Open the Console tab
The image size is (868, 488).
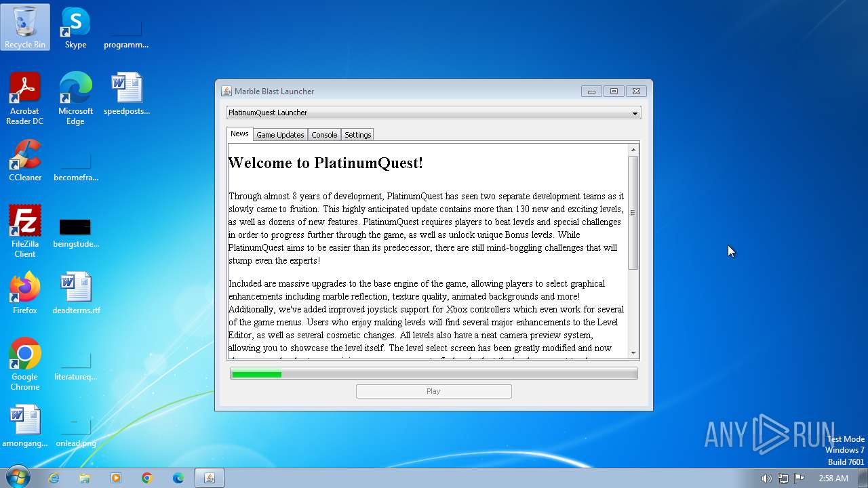pos(324,135)
